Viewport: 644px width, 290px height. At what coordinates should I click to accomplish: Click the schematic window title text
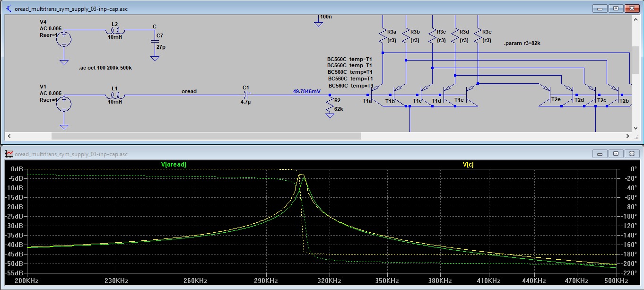(x=71, y=9)
